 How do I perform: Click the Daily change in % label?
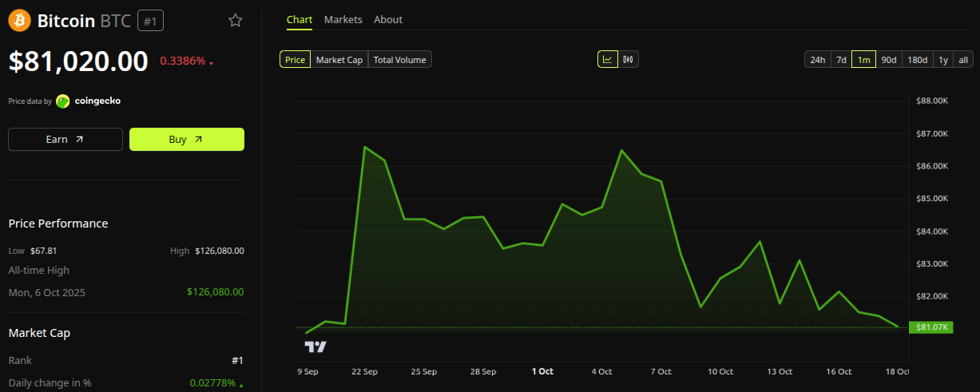(x=50, y=383)
